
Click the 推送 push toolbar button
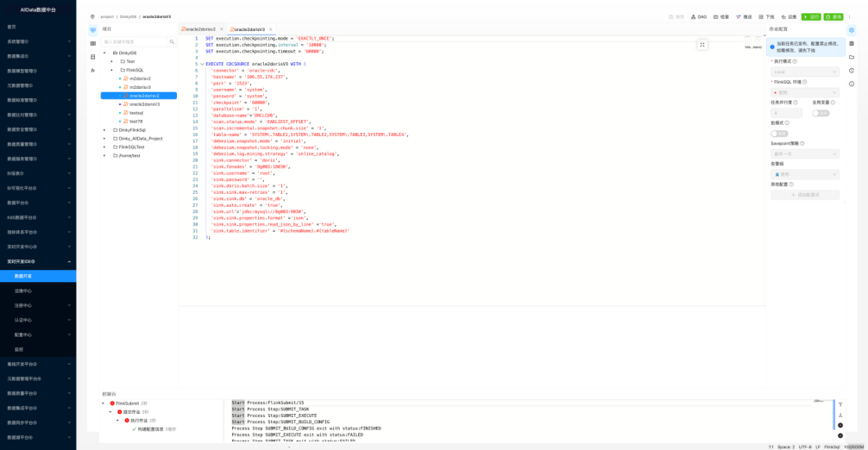pyautogui.click(x=744, y=16)
